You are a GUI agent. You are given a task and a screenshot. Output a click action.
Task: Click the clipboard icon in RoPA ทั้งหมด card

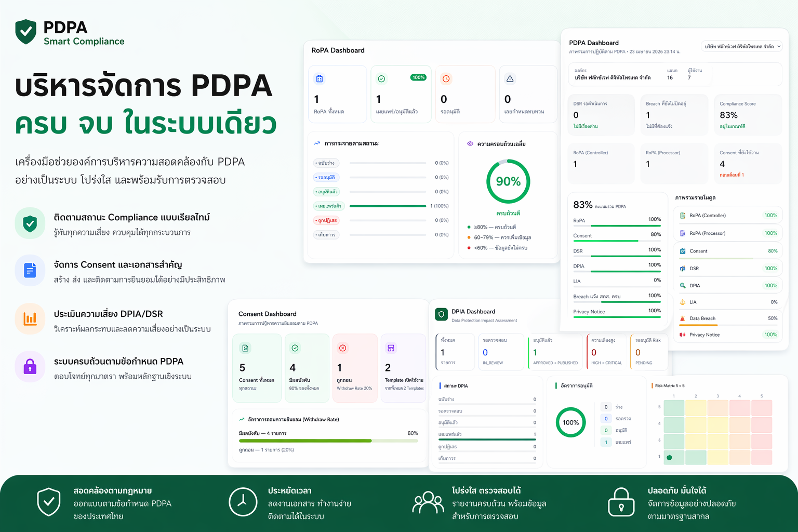coord(320,79)
